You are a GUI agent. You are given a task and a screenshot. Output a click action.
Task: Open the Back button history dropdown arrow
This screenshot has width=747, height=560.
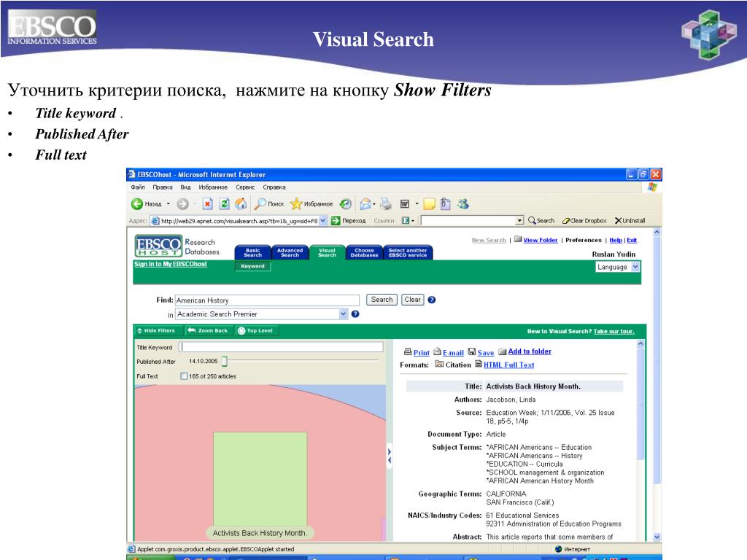[169, 204]
